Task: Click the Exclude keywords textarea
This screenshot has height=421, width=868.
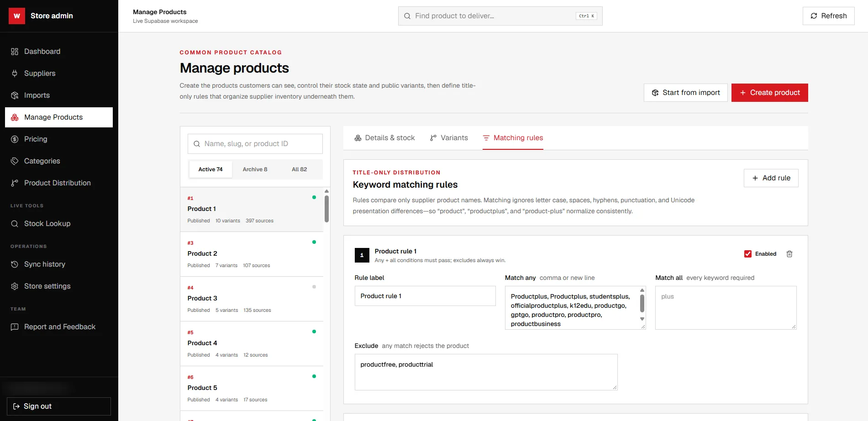Action: (x=486, y=372)
